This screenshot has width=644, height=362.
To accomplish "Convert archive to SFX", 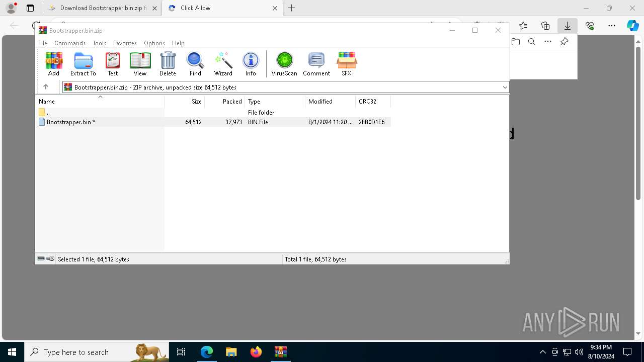I will [347, 64].
